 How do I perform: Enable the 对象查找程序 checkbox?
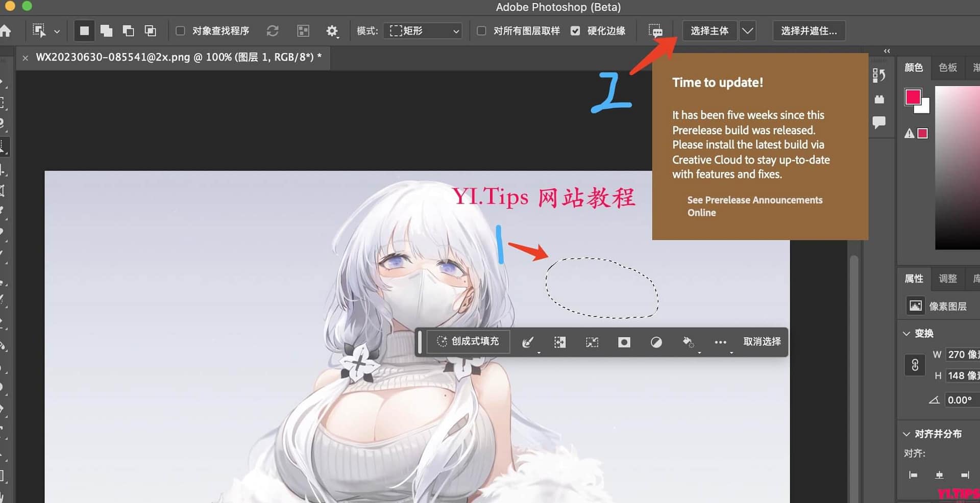(x=180, y=31)
